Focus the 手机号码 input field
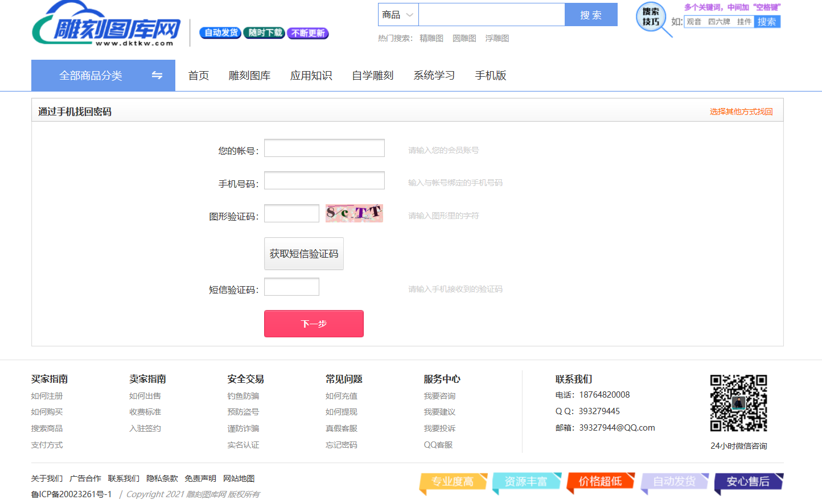Viewport: 822px width, 504px height. pos(324,180)
